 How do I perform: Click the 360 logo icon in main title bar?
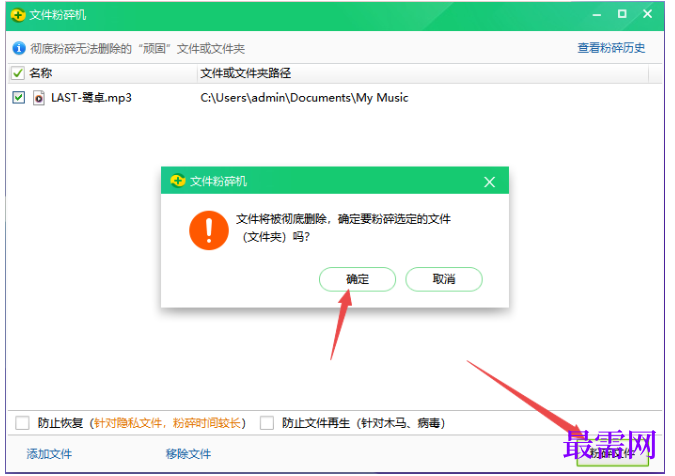pos(18,15)
